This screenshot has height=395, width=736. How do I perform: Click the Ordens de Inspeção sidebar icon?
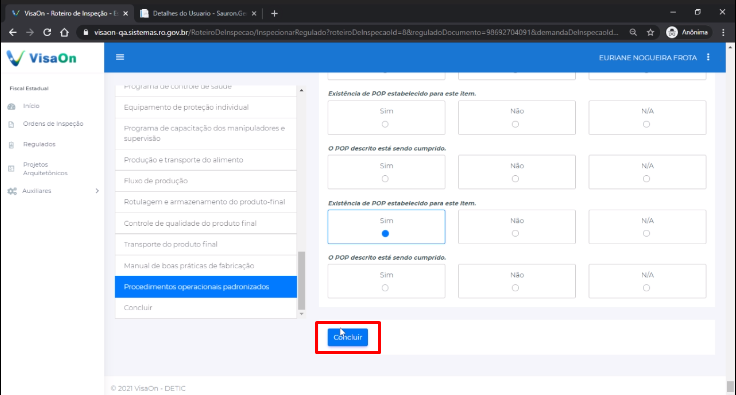tap(12, 124)
